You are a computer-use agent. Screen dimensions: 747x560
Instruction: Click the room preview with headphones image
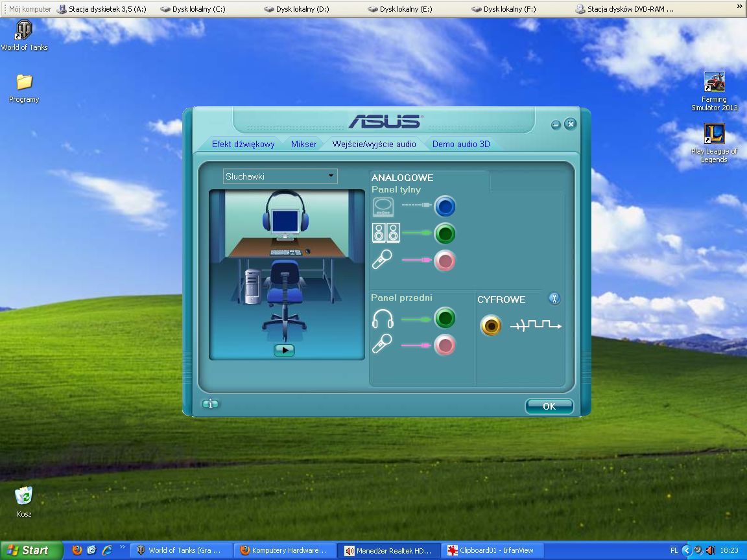(x=287, y=274)
